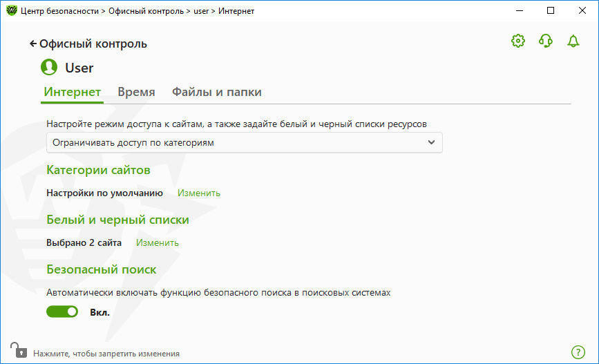The image size is (599, 364).
Task: Click the Категории сайтов heading
Action: (98, 170)
